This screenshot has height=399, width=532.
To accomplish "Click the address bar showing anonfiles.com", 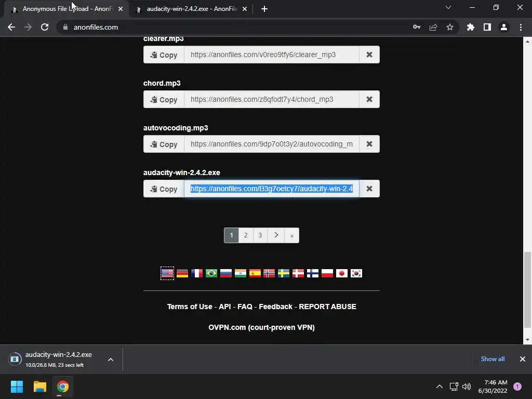I will pos(237,27).
